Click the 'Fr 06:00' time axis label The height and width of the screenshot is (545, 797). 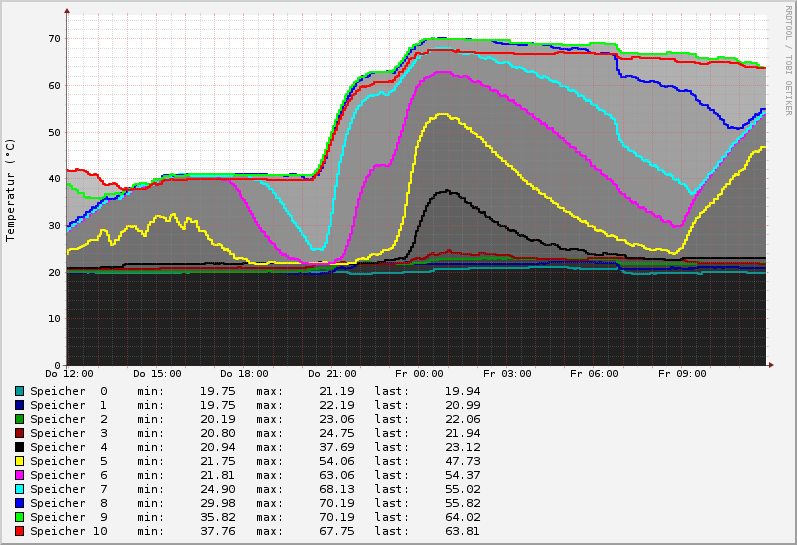(593, 374)
